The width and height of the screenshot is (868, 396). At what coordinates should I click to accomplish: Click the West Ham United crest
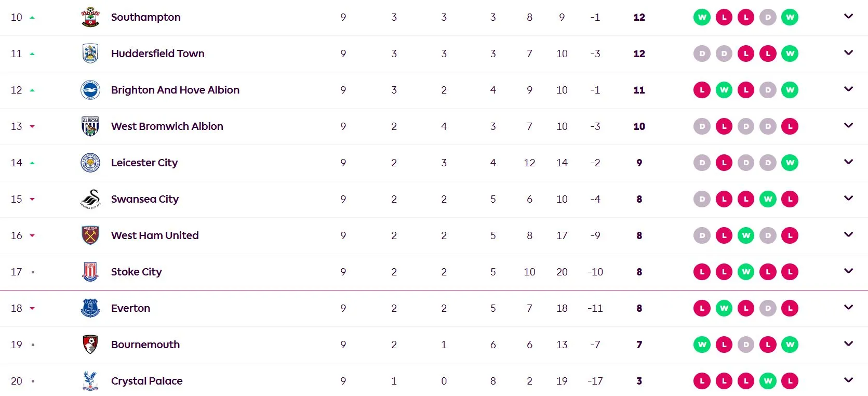click(x=90, y=235)
